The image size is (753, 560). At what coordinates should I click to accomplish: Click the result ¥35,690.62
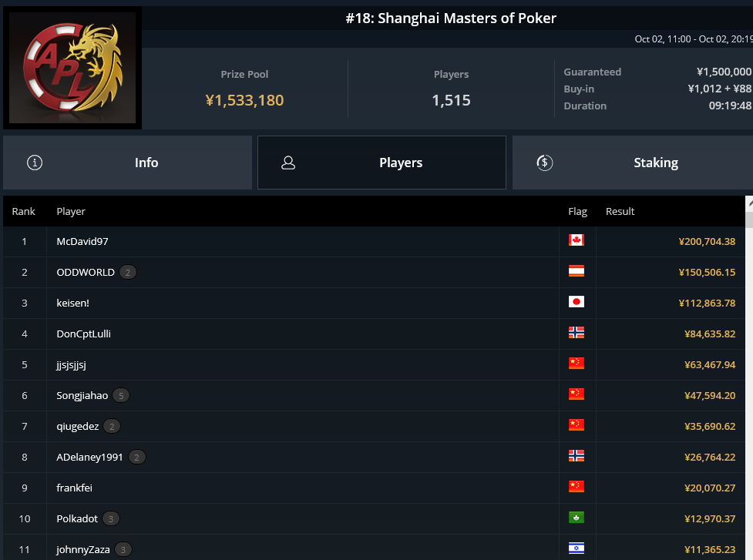click(710, 426)
